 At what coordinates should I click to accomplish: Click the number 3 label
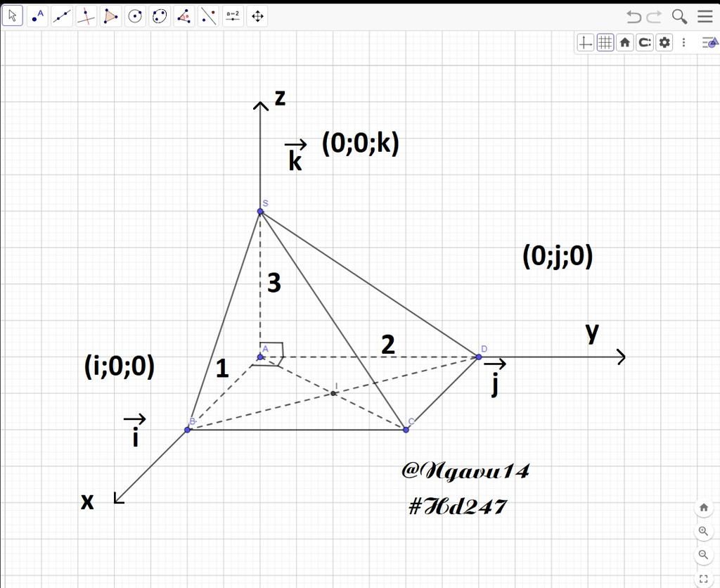274,283
